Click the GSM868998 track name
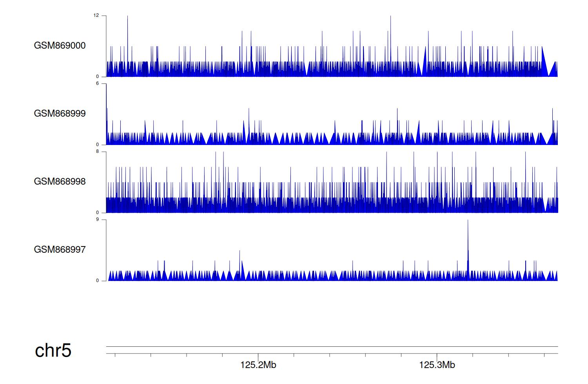This screenshot has height=384, width=588. [x=60, y=181]
